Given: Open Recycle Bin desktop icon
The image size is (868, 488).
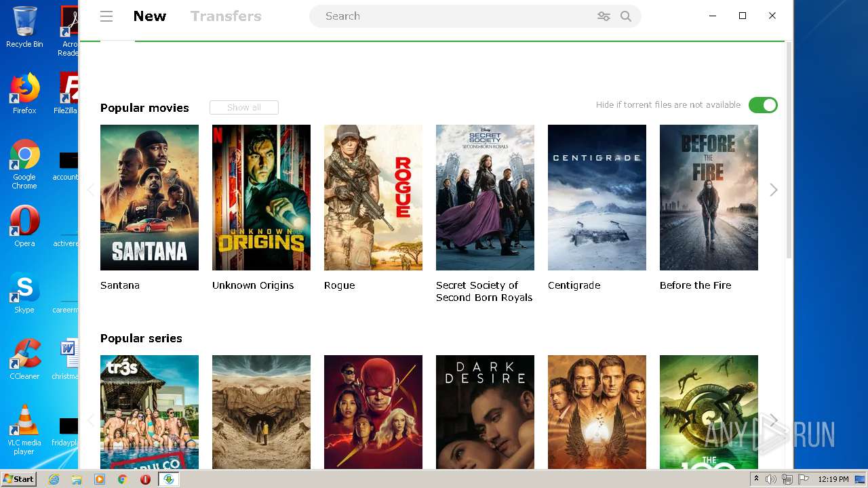Looking at the screenshot, I should pyautogui.click(x=24, y=27).
